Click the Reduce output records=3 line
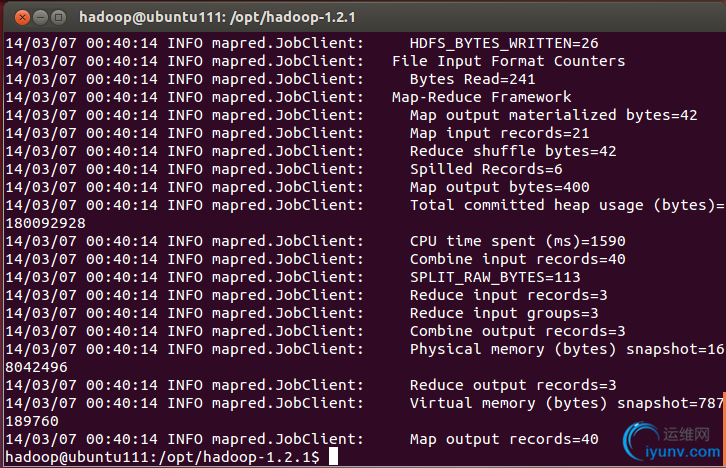Image resolution: width=726 pixels, height=468 pixels. pos(513,385)
